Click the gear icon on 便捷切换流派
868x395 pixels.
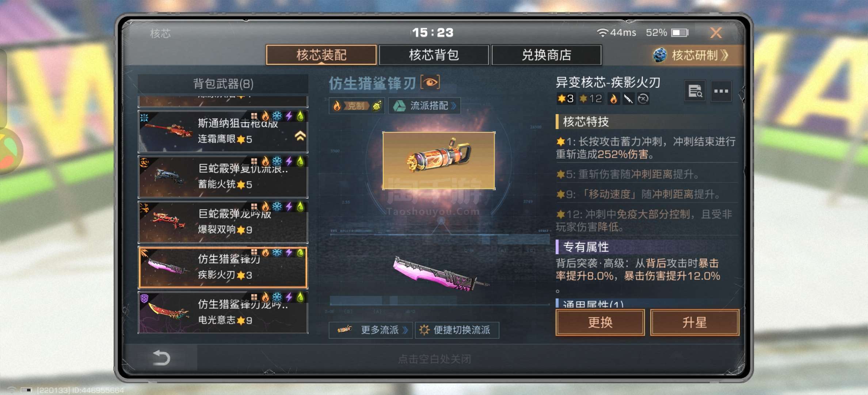click(x=424, y=330)
